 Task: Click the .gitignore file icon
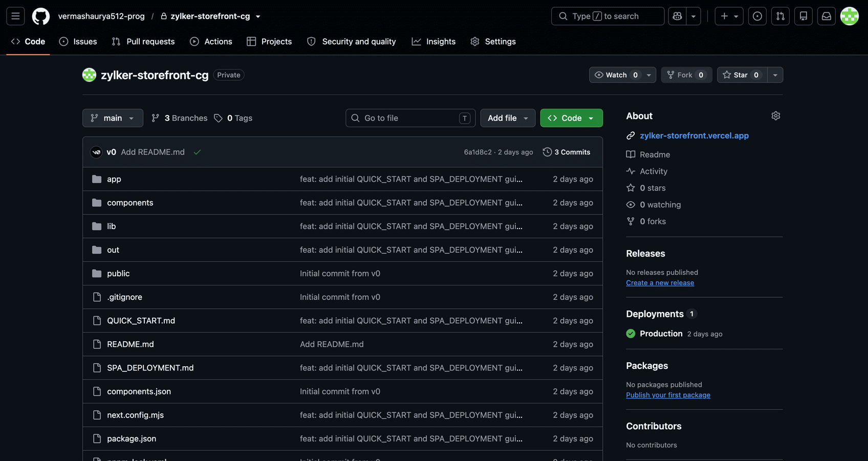pos(97,297)
